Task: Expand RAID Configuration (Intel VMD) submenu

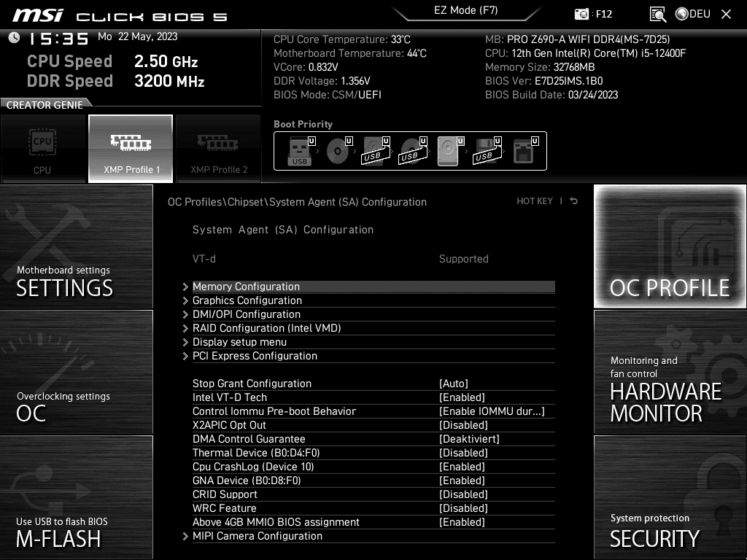Action: click(x=373, y=328)
